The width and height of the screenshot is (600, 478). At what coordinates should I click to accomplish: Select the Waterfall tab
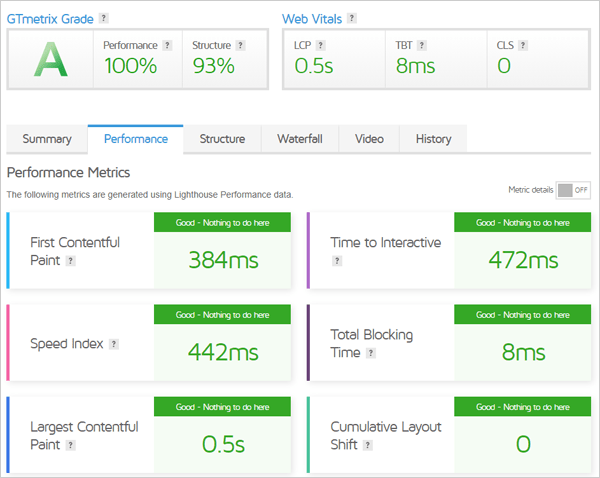(x=300, y=139)
